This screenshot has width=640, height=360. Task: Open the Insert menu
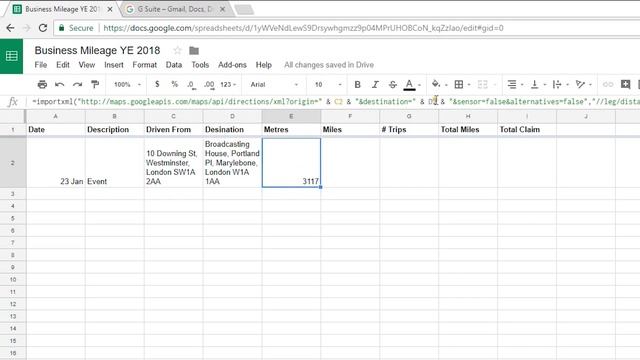(x=113, y=65)
